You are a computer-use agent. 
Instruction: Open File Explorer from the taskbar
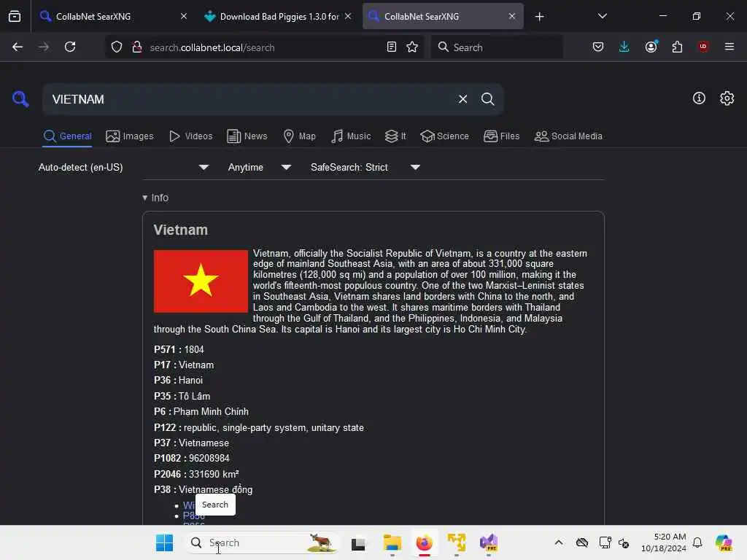pos(392,542)
